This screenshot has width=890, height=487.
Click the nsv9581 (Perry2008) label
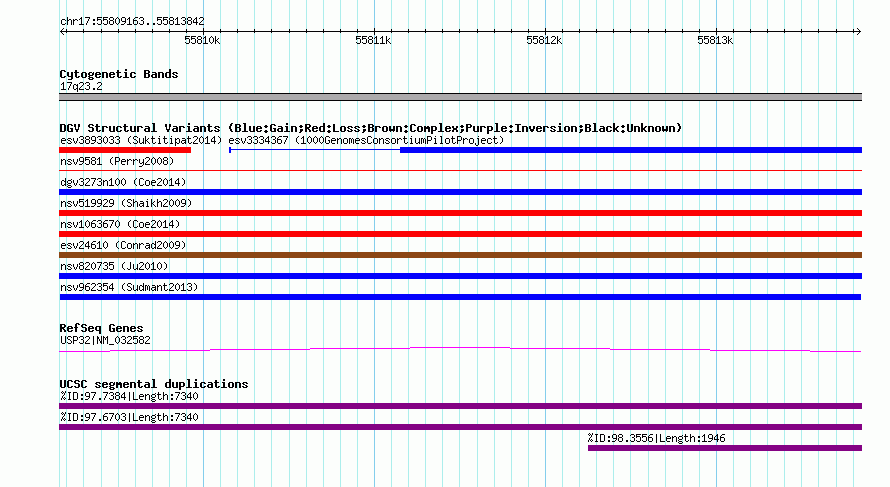point(117,161)
